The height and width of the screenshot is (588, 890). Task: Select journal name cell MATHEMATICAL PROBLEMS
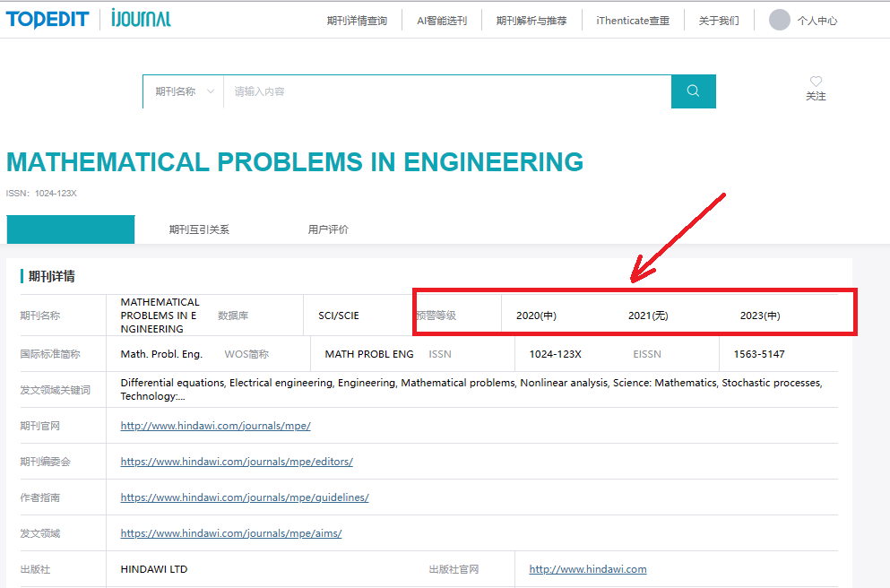[160, 316]
